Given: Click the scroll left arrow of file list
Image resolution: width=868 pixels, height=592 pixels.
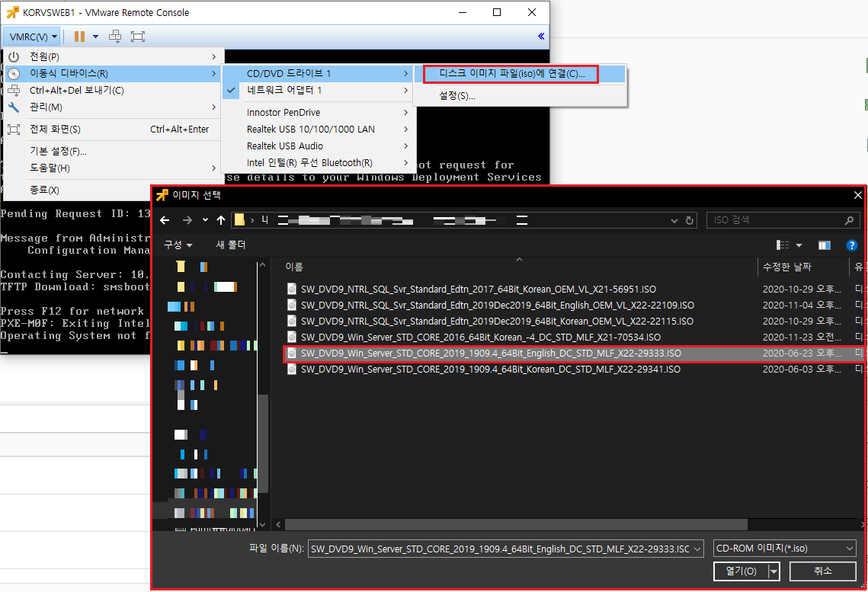Looking at the screenshot, I should coord(278,524).
